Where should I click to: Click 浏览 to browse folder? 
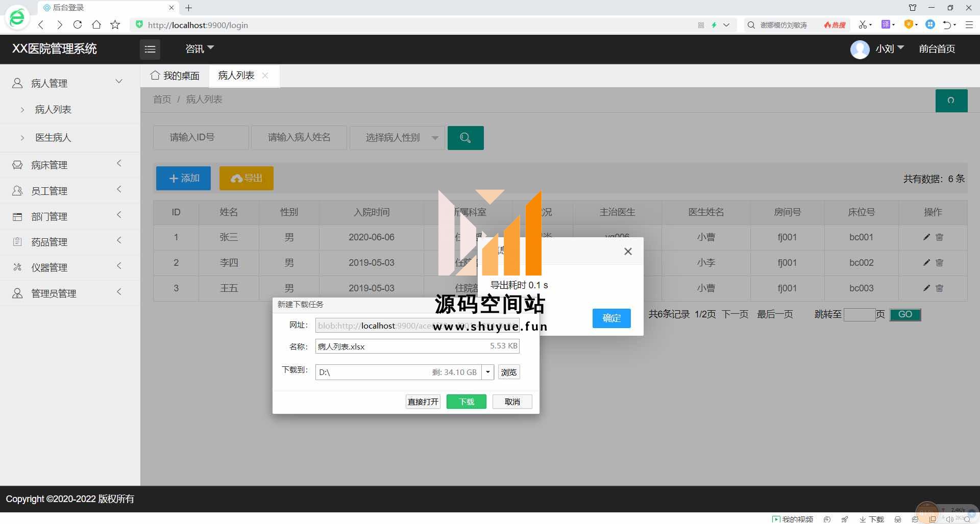pyautogui.click(x=509, y=372)
